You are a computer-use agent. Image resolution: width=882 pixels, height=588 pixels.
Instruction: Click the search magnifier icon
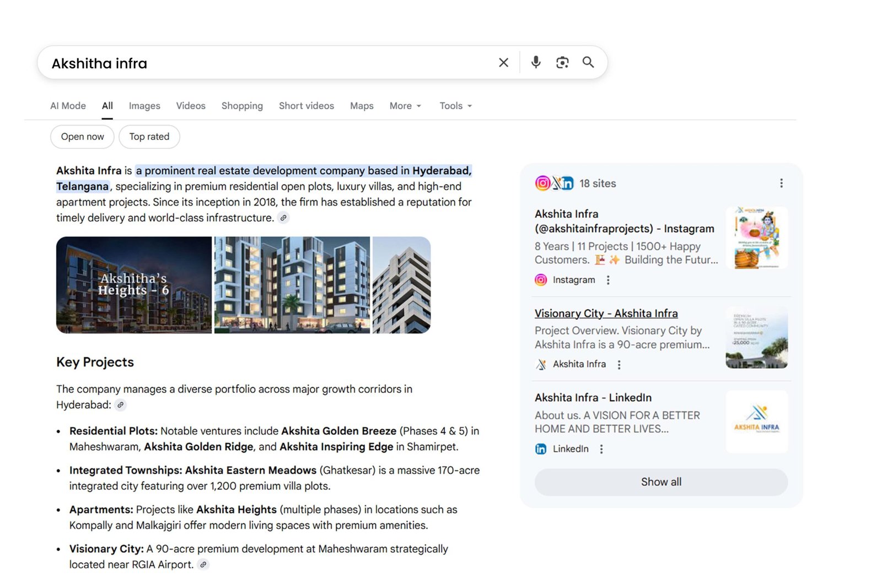coord(588,62)
